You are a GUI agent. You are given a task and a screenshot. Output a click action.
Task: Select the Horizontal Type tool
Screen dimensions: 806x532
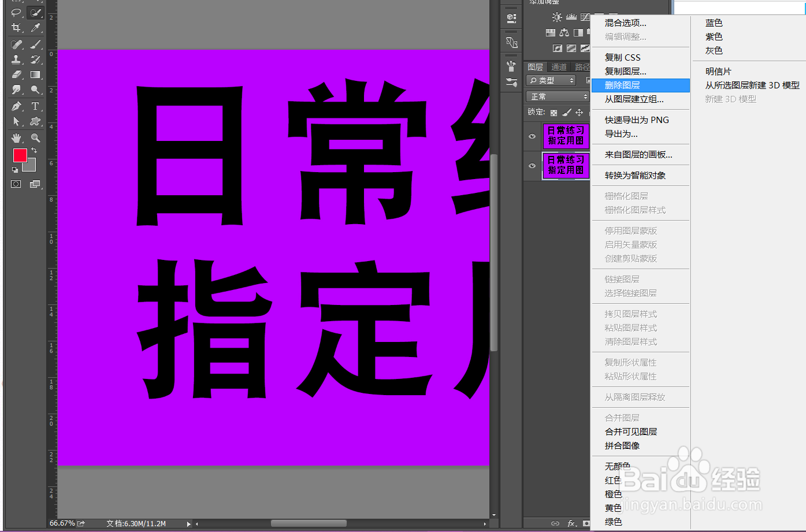(35, 106)
